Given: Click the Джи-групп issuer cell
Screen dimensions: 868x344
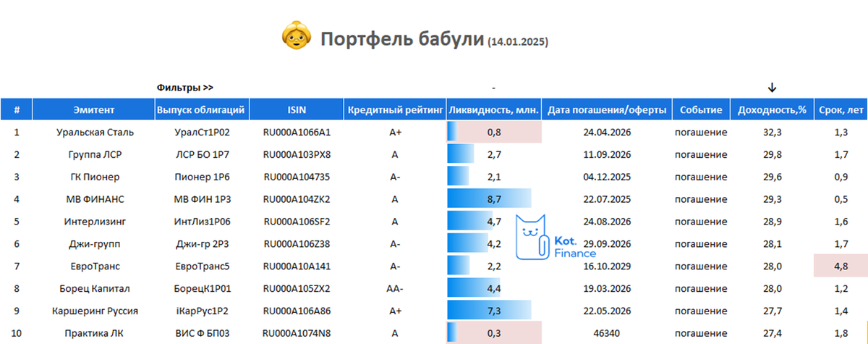Looking at the screenshot, I should 94,244.
